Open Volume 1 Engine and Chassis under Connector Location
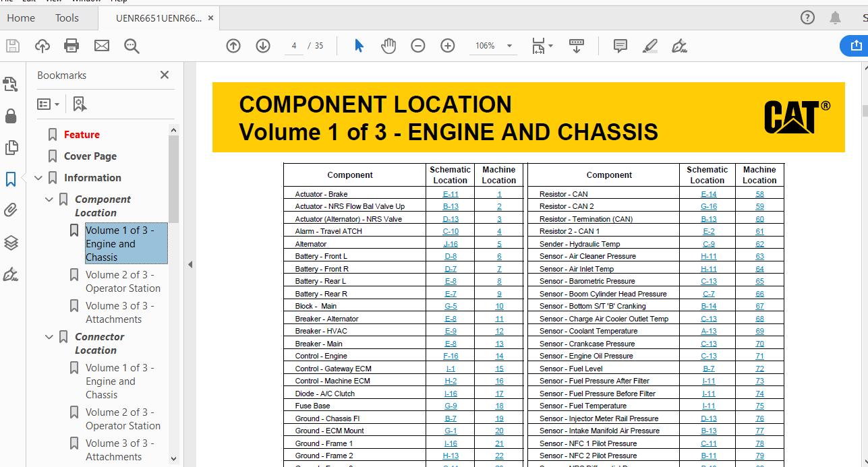This screenshot has width=868, height=467. pos(120,381)
